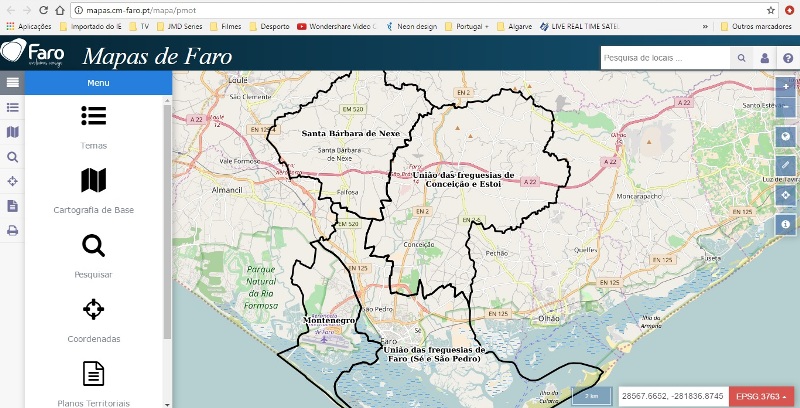Click the globe full-extent map button
The width and height of the screenshot is (800, 408).
786,137
